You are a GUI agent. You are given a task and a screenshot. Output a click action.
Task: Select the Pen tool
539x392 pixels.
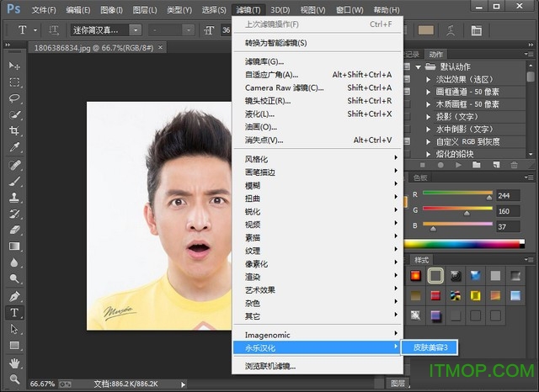click(14, 296)
